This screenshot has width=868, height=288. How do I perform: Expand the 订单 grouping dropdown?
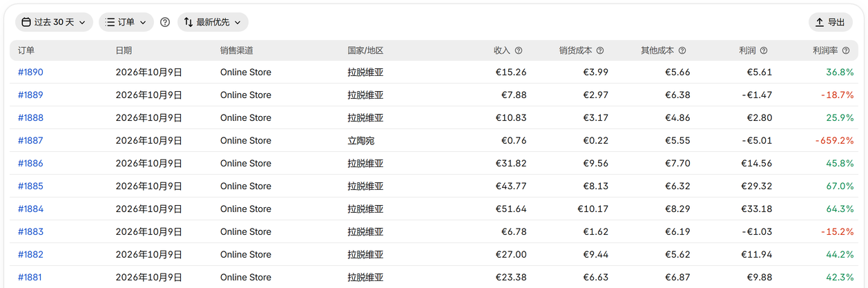tap(126, 22)
